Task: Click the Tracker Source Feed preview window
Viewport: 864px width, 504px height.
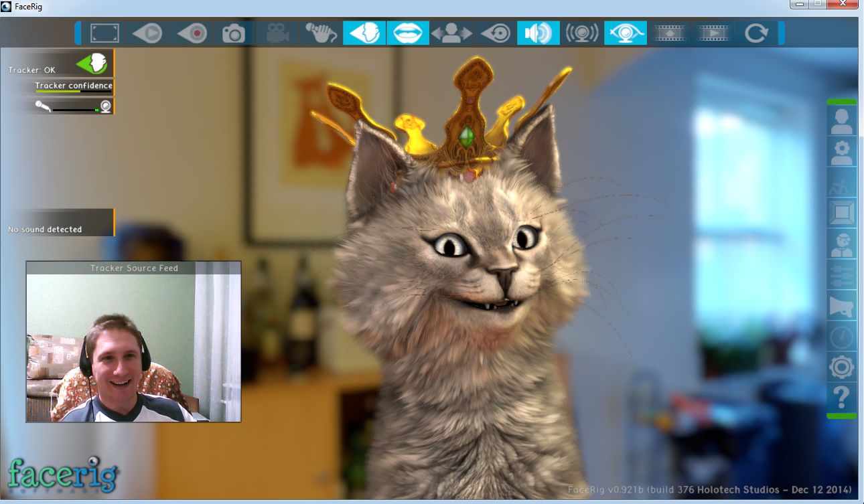Action: point(133,343)
